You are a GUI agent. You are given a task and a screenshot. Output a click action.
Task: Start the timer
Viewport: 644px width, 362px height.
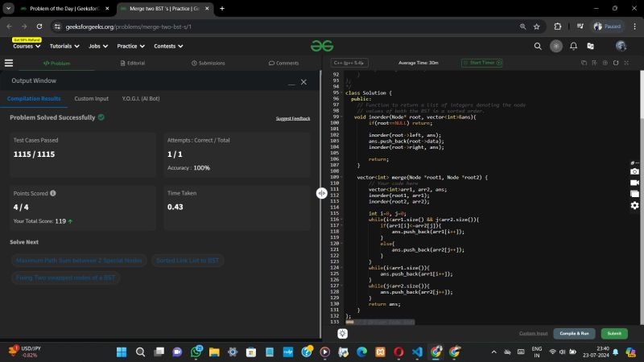(481, 62)
